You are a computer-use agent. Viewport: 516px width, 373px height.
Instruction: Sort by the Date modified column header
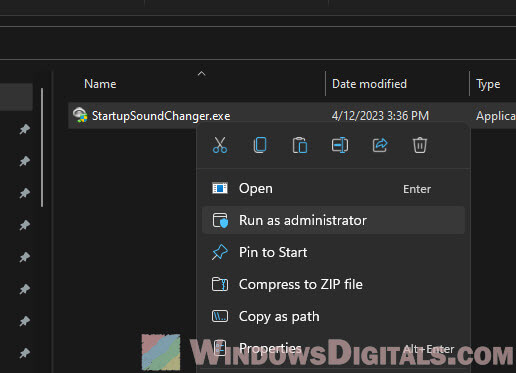pyautogui.click(x=369, y=84)
